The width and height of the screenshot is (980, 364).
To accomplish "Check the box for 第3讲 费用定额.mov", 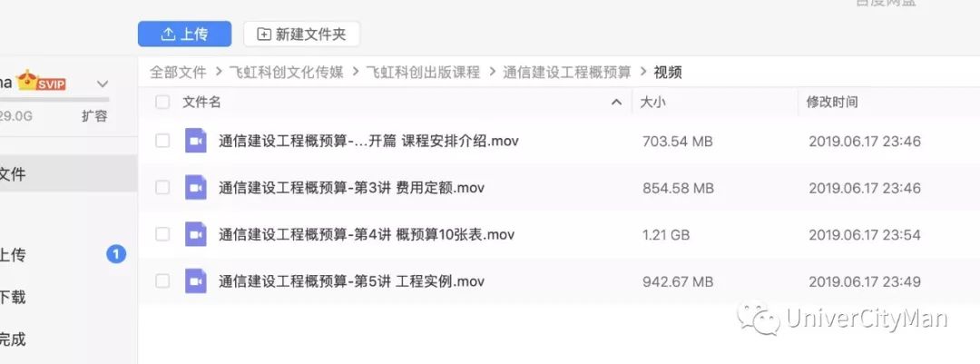I will point(162,188).
